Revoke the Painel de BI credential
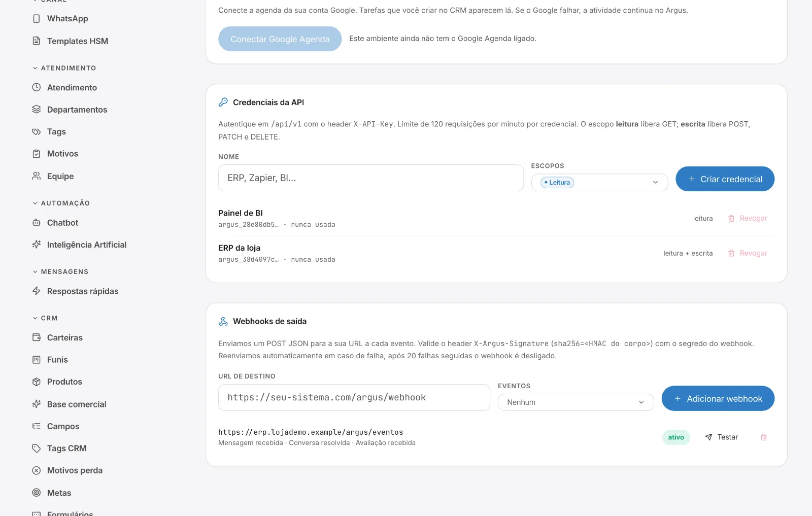Viewport: 812px width, 516px height. (x=748, y=218)
